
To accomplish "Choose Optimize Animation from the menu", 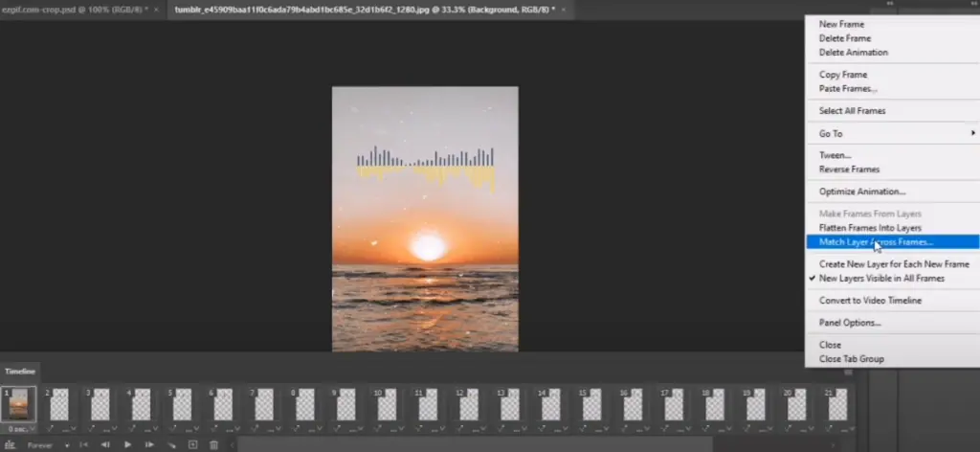I will 861,192.
